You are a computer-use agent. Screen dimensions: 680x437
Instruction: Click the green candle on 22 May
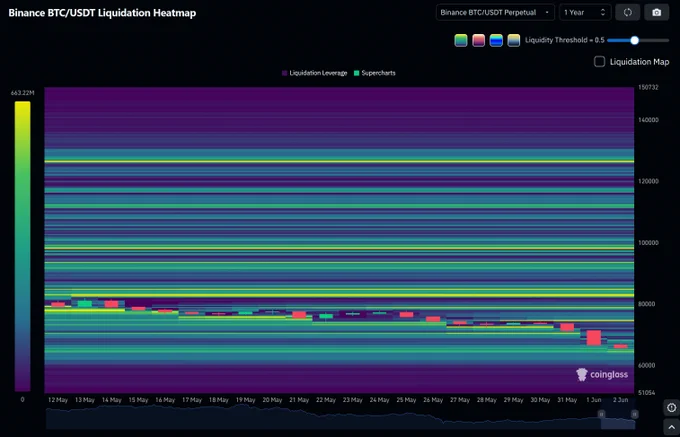point(326,316)
